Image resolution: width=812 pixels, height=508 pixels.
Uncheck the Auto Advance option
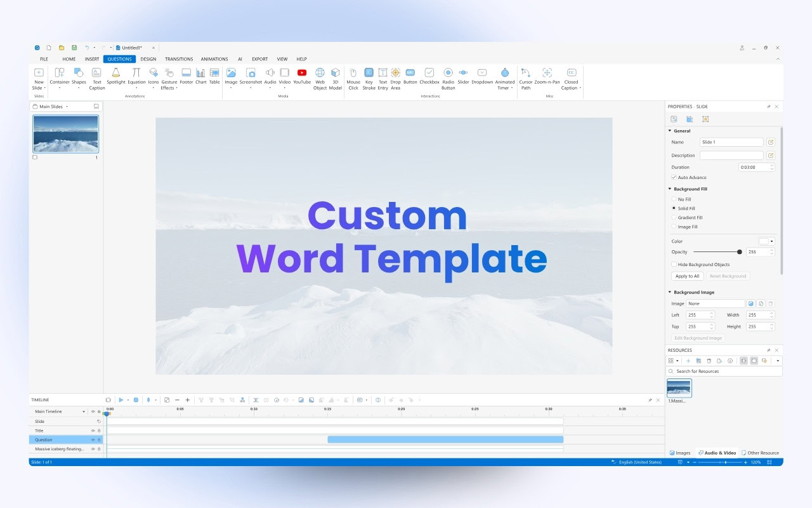(x=674, y=177)
